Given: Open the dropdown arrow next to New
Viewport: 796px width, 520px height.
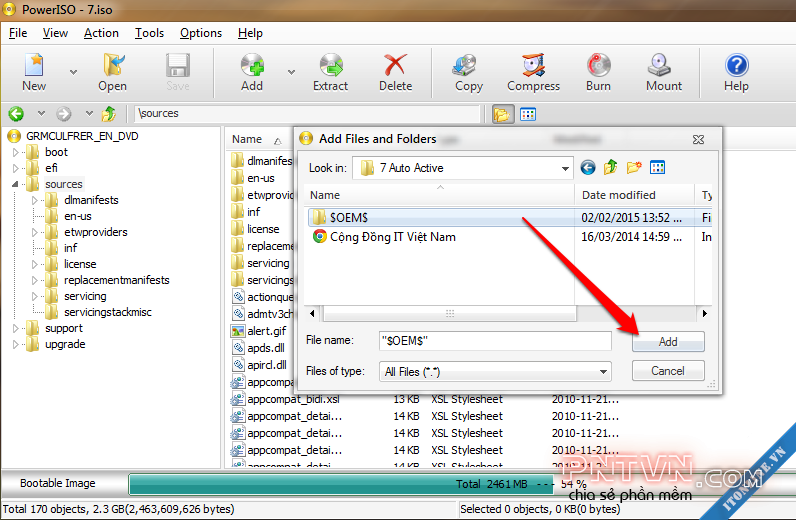Looking at the screenshot, I should (74, 72).
